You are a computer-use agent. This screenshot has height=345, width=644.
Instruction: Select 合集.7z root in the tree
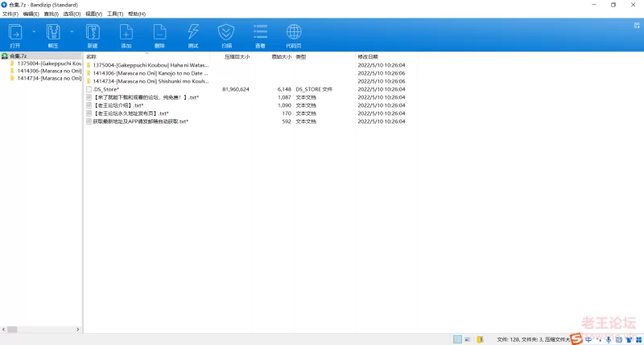[18, 55]
